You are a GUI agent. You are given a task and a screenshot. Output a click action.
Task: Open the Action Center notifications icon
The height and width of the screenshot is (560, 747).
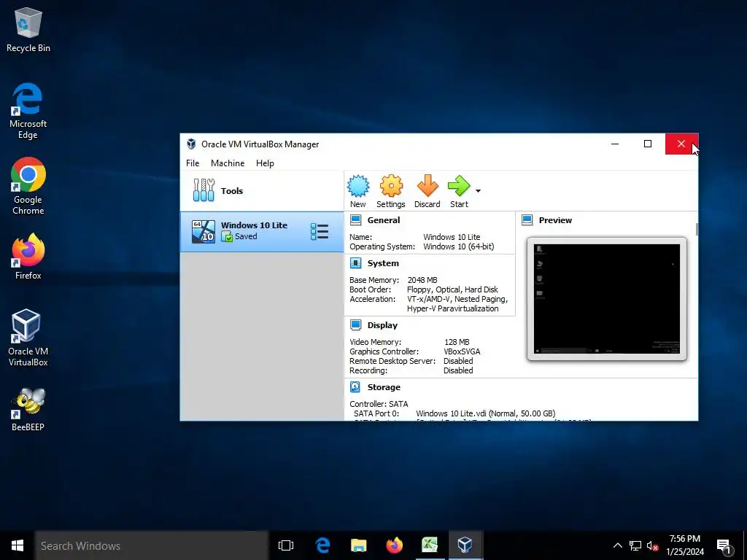724,545
